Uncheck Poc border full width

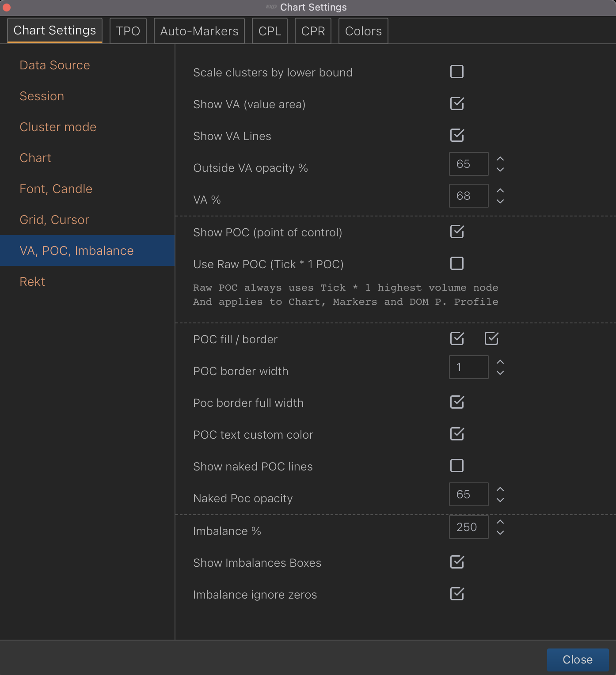457,402
